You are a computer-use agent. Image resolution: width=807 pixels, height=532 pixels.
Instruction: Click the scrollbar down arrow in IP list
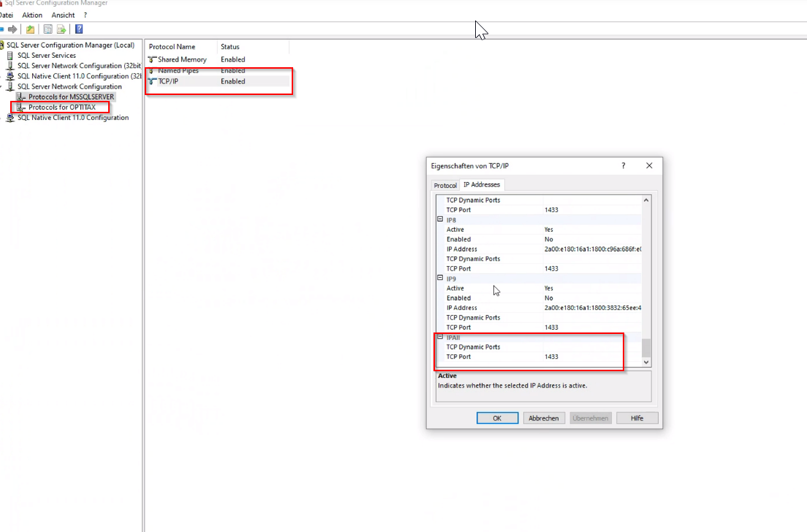(645, 362)
